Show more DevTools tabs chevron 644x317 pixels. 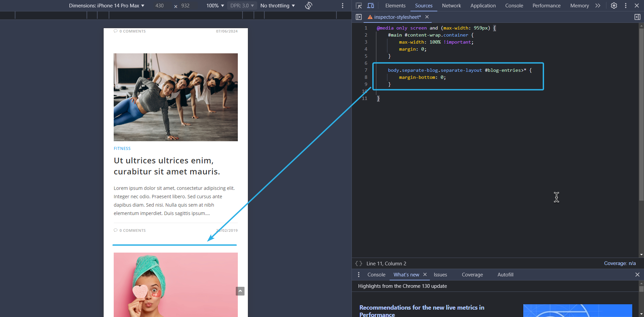598,6
